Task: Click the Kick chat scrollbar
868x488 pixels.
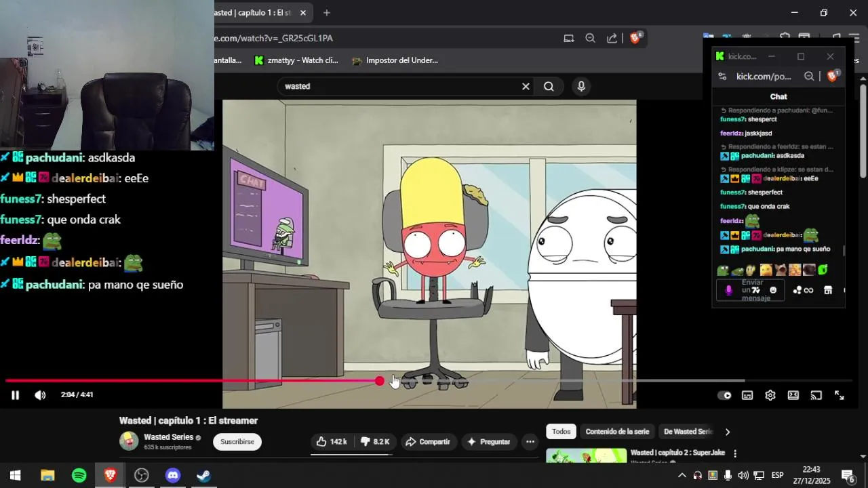Action: point(844,251)
